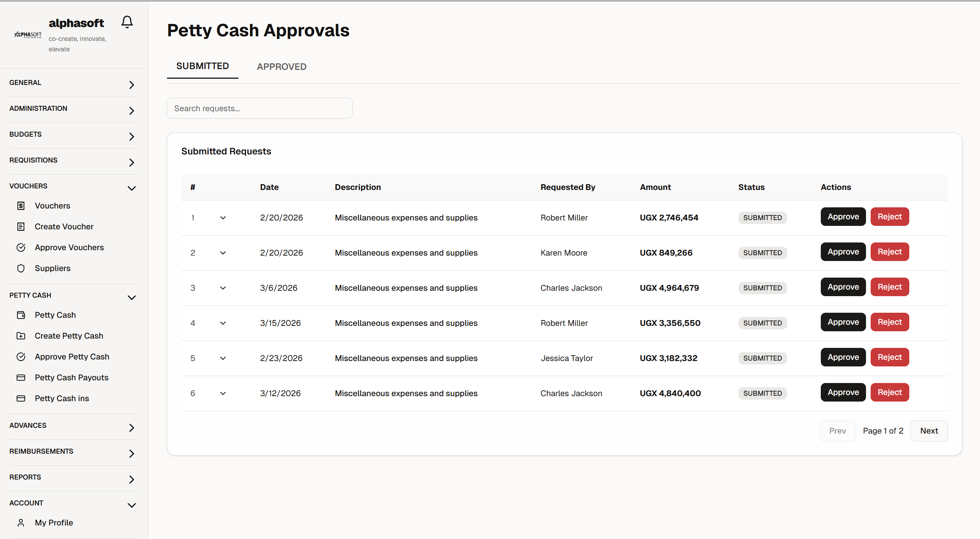Click the Search requests field
This screenshot has height=539, width=980.
[259, 108]
